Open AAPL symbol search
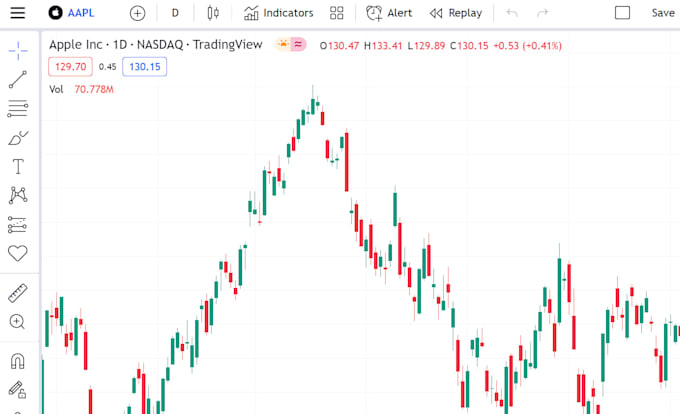The image size is (680, 414). [81, 13]
